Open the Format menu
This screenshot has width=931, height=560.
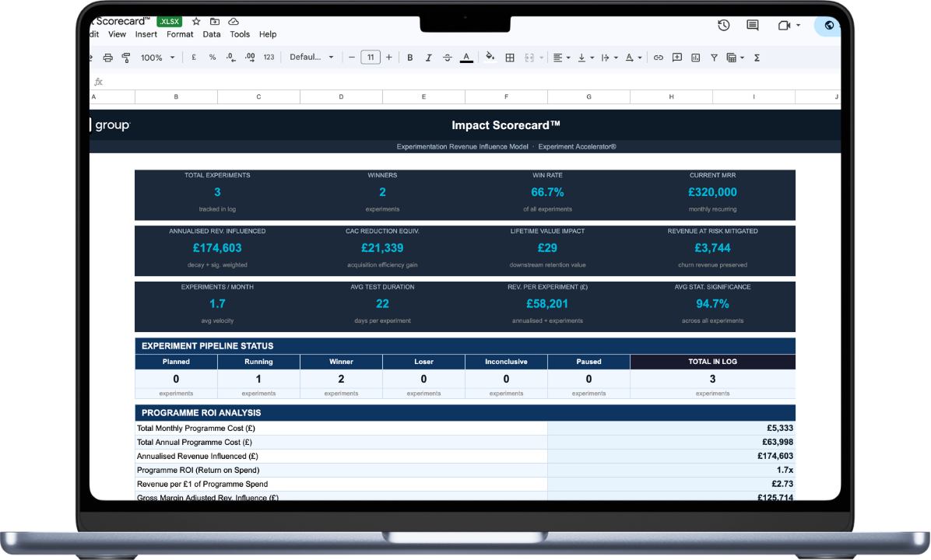(x=180, y=34)
